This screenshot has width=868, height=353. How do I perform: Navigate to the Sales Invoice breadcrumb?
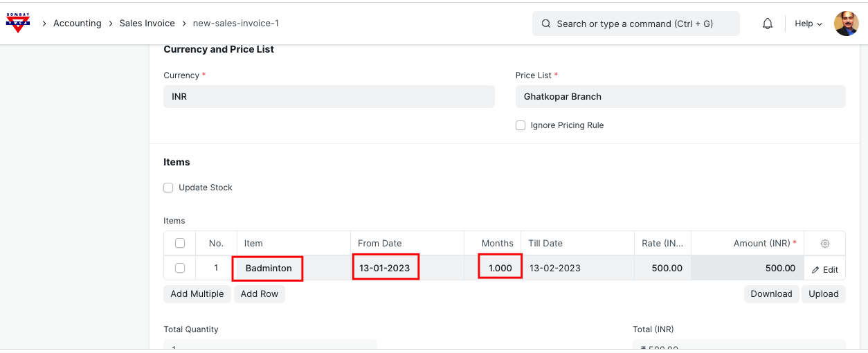tap(146, 24)
